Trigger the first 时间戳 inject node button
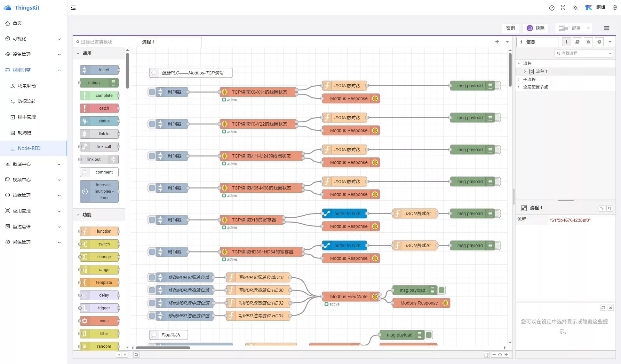The image size is (621, 364). (x=152, y=92)
